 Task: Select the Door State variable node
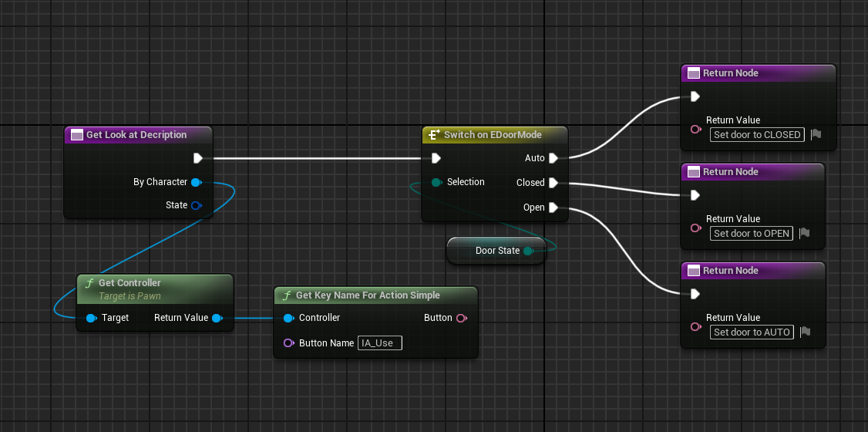(496, 251)
